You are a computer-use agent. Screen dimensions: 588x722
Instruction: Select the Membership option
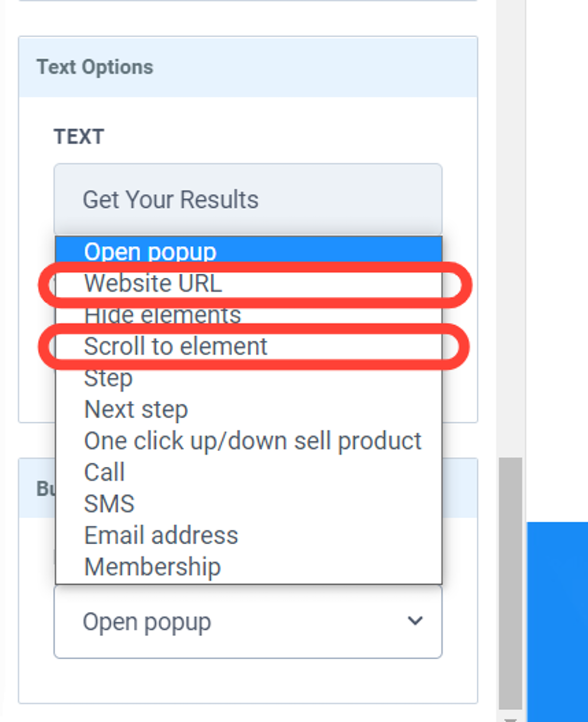pyautogui.click(x=152, y=567)
